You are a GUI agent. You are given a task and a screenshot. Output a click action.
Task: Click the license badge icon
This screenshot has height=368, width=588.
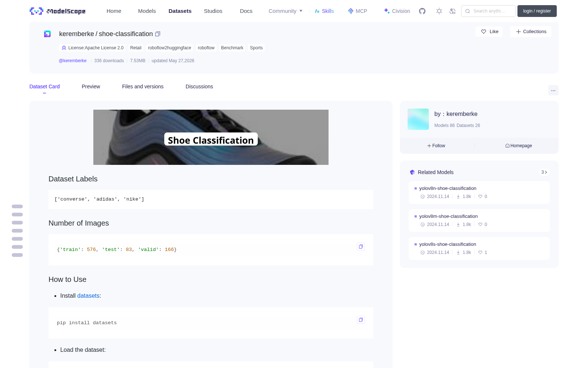(64, 48)
